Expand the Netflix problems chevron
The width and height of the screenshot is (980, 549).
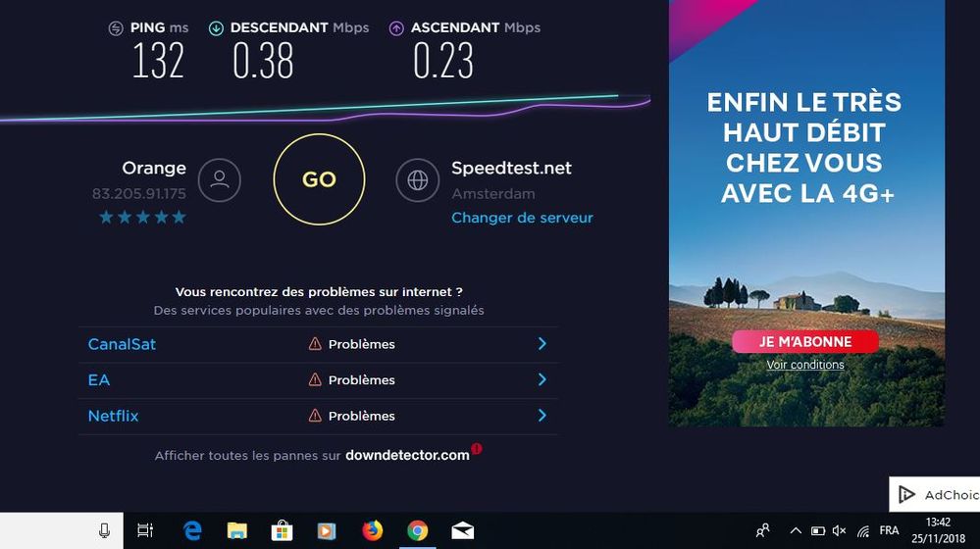coord(542,416)
